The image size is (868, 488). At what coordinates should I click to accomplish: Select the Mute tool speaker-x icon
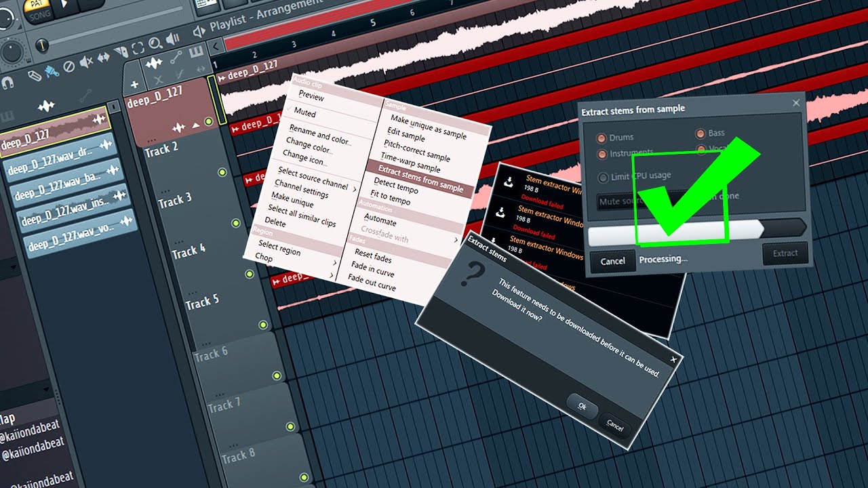pyautogui.click(x=87, y=62)
